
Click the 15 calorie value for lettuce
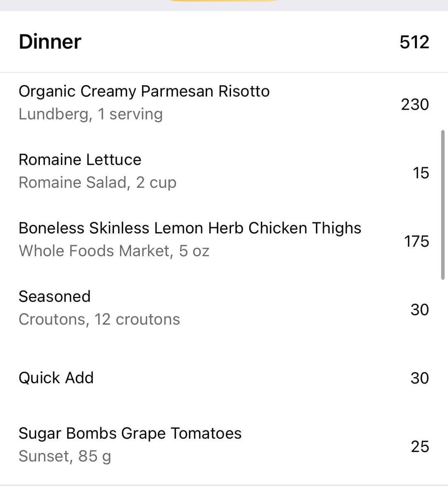(420, 173)
